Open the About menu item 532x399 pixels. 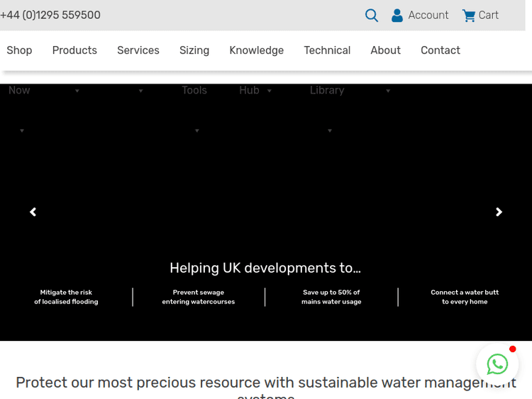385,50
